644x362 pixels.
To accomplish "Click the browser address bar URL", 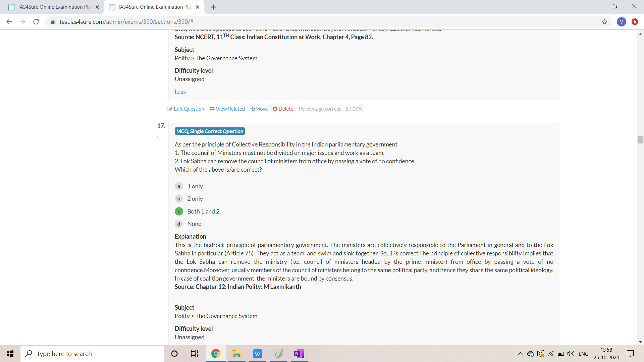I will (x=126, y=22).
